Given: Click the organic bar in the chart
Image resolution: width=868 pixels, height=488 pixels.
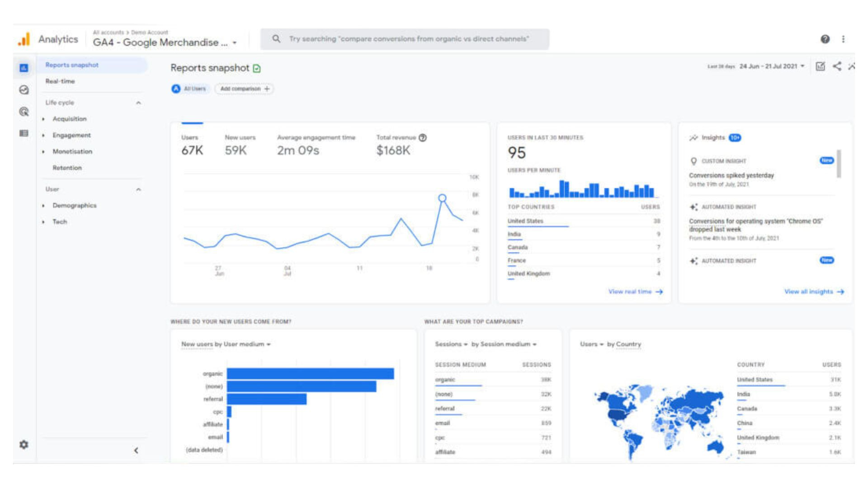Looking at the screenshot, I should point(310,374).
